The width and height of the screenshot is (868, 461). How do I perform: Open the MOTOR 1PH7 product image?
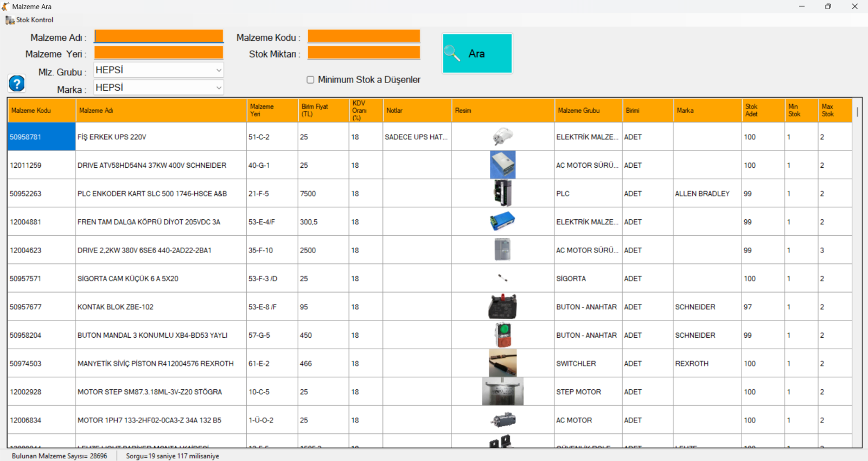pos(503,420)
